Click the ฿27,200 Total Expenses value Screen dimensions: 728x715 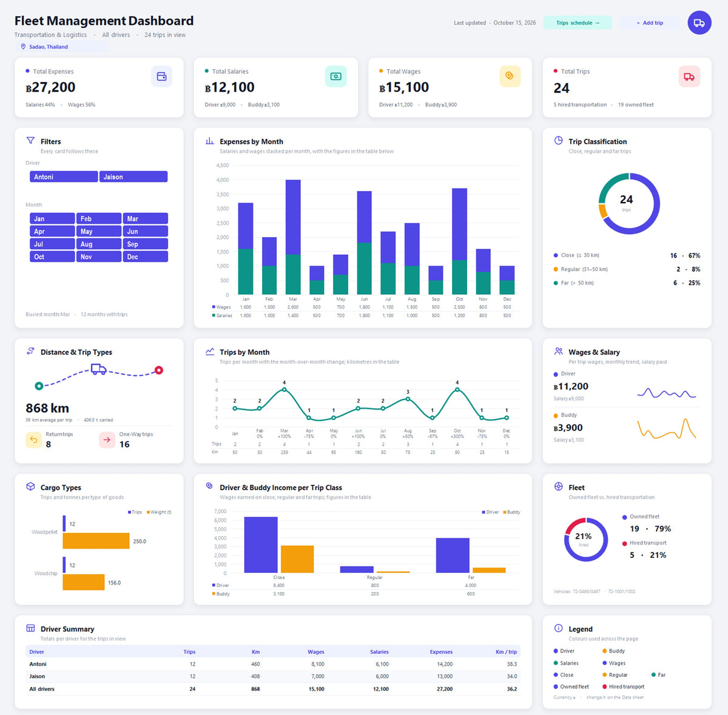coord(51,87)
